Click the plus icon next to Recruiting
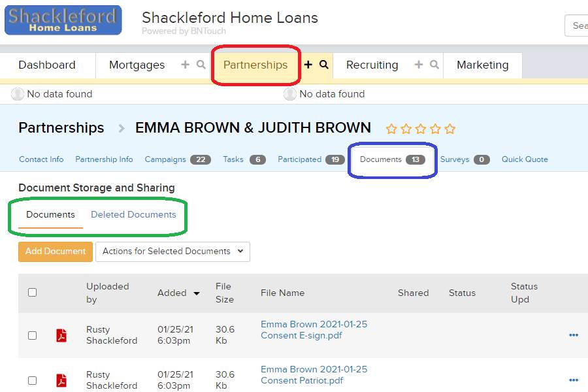588x392 pixels. [419, 65]
